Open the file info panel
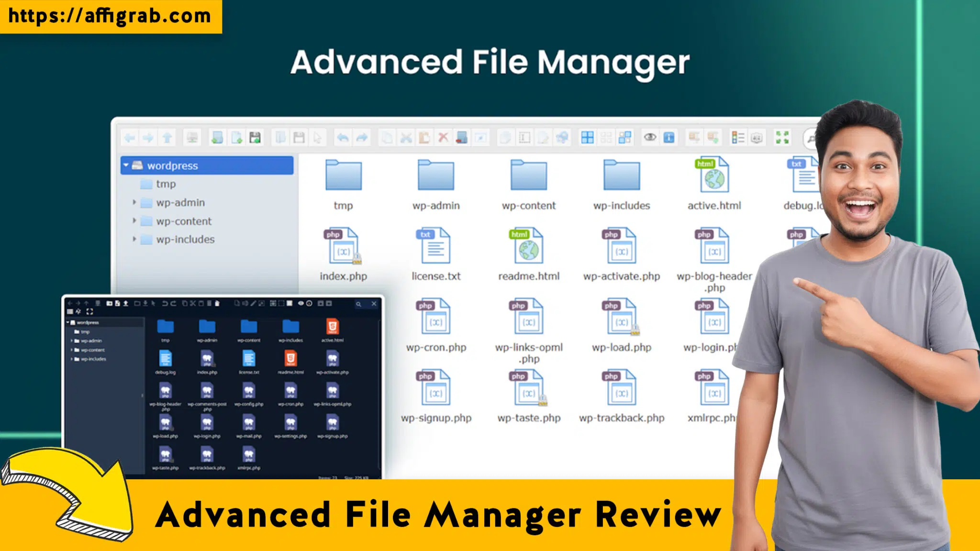 pos(668,137)
